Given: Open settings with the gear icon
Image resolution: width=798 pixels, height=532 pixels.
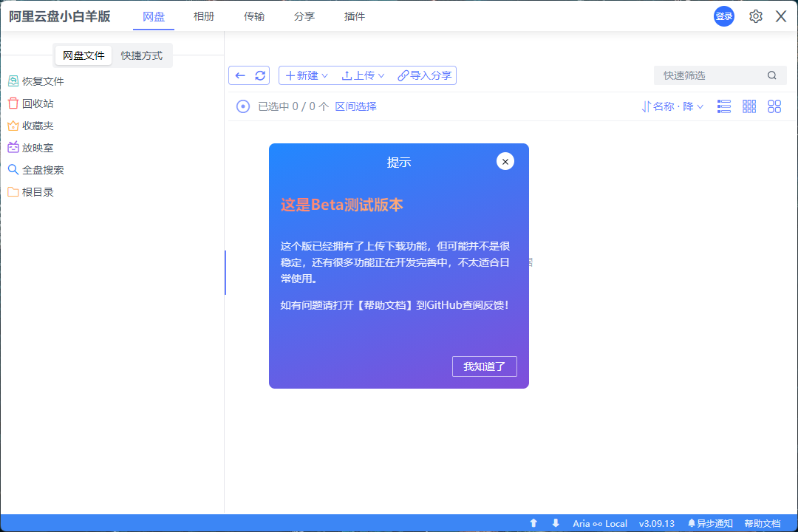Looking at the screenshot, I should coord(755,16).
